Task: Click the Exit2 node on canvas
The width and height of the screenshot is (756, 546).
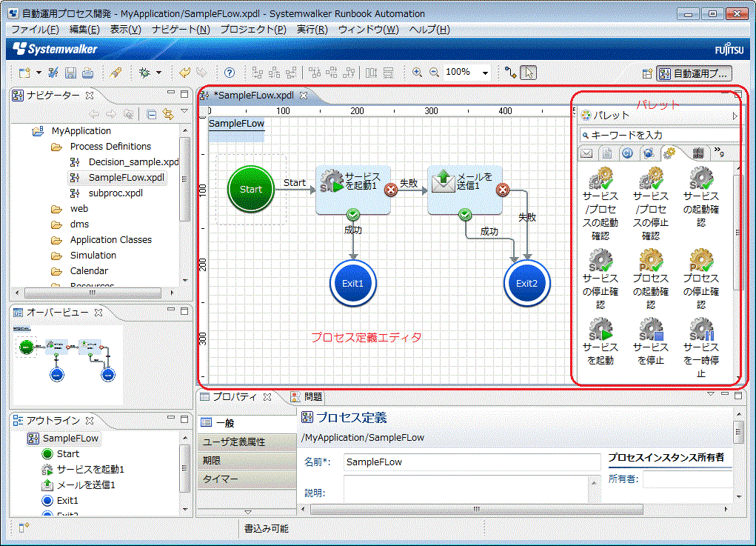Action: (x=527, y=284)
